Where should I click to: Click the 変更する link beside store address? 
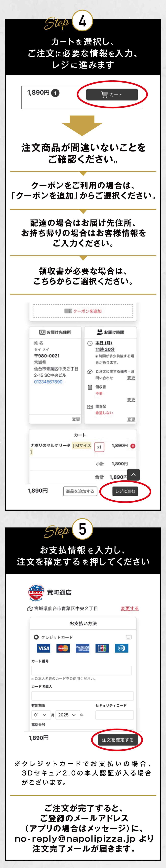point(130,608)
